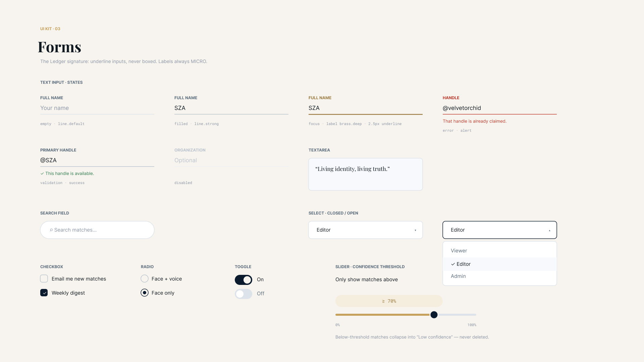Enable the Off toggle switch
The width and height of the screenshot is (644, 362).
coord(244,294)
